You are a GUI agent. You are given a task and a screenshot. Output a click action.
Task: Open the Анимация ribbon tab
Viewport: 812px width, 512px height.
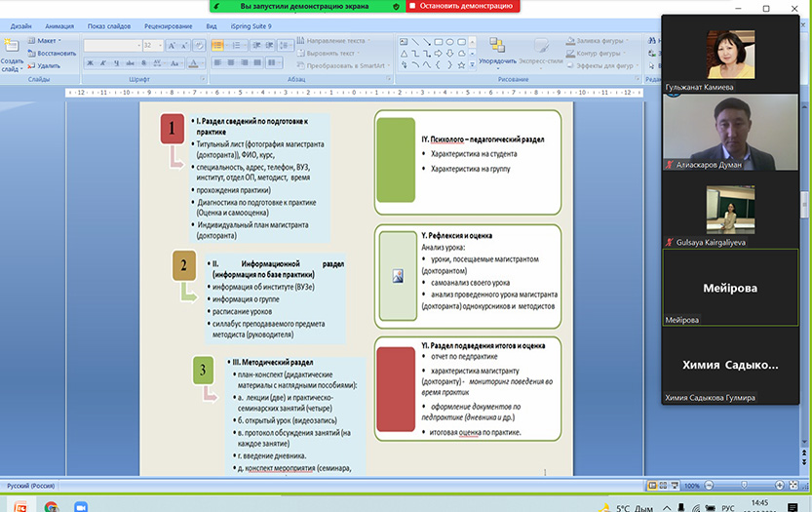(x=59, y=26)
